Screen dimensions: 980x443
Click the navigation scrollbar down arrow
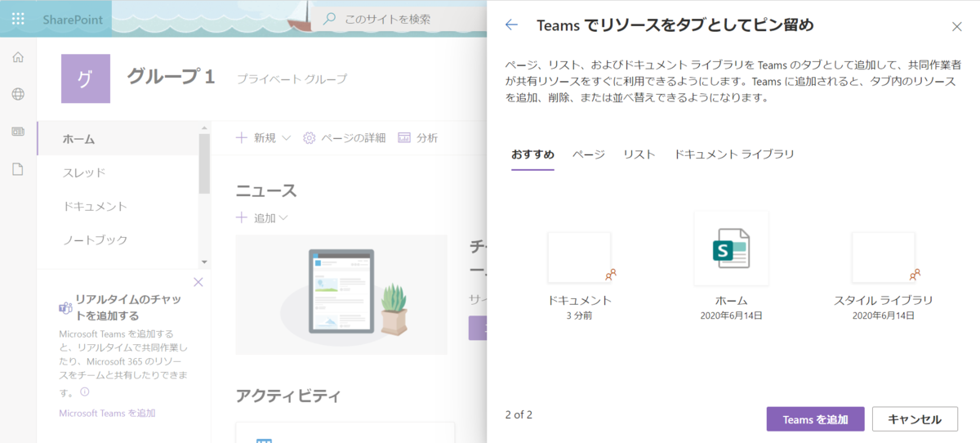(205, 262)
